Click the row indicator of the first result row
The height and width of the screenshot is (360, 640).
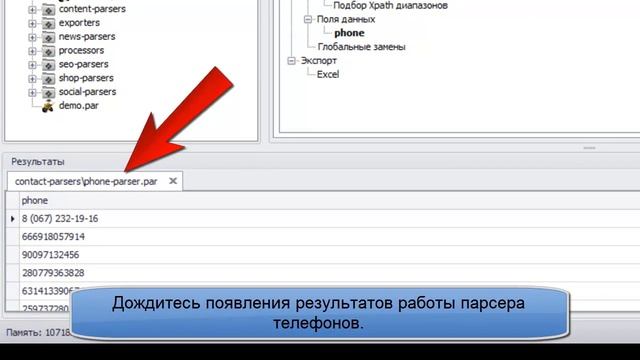click(13, 219)
